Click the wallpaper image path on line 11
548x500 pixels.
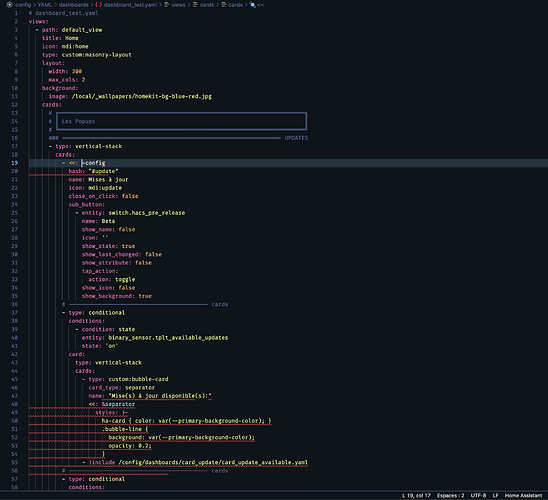142,96
